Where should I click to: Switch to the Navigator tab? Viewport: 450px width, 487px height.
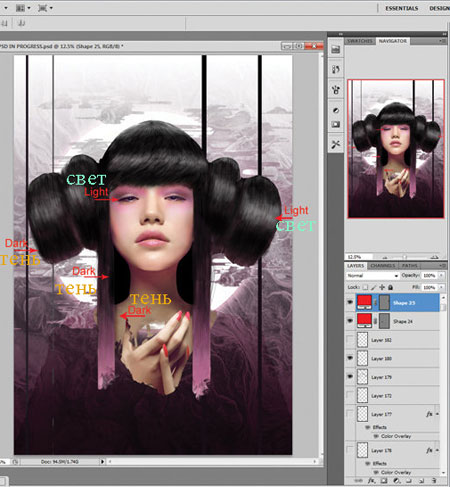point(393,41)
